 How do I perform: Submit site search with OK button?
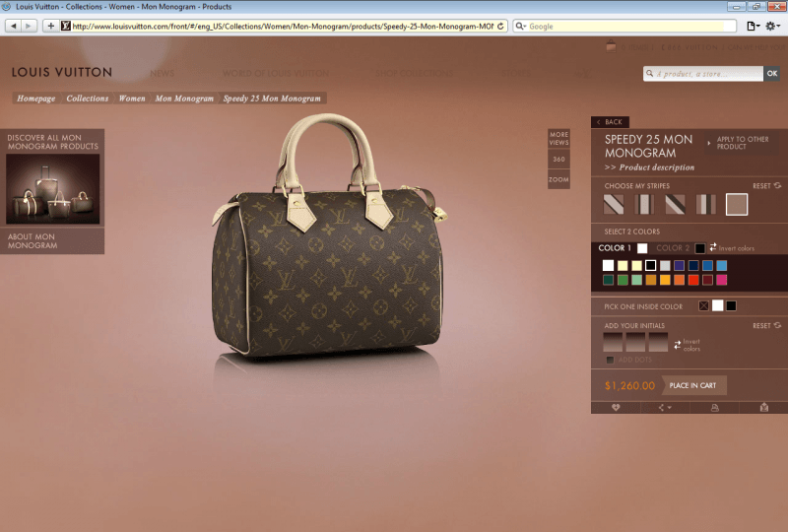point(772,74)
